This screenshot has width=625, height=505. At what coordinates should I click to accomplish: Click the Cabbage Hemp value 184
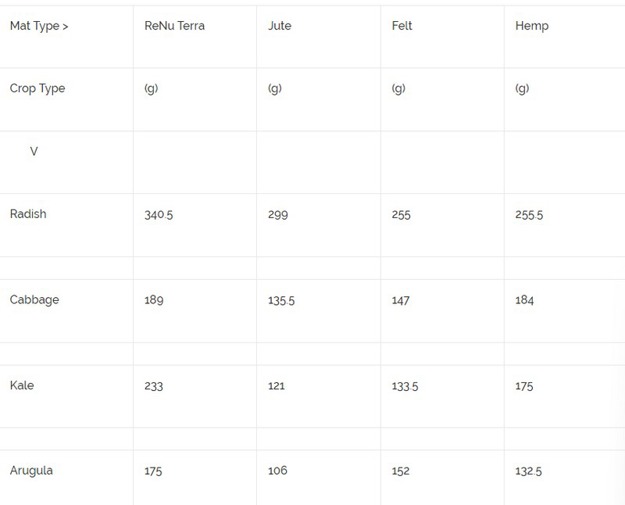525,300
